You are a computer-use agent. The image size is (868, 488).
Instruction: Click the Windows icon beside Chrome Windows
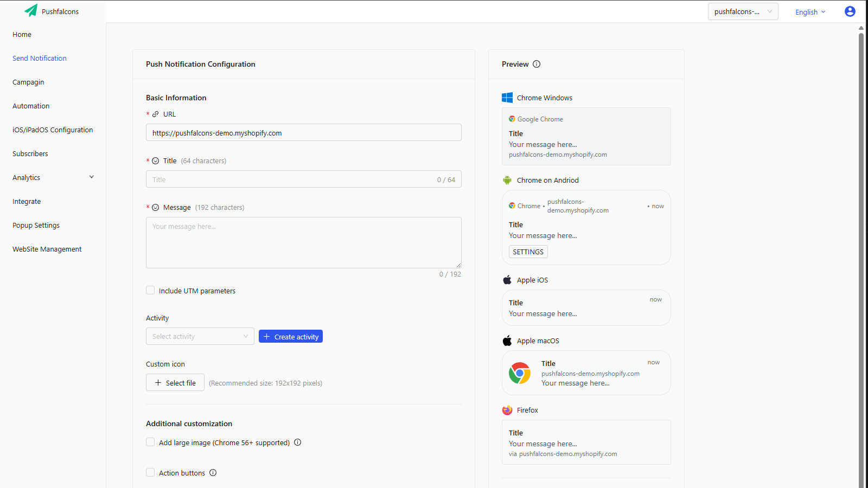coord(507,98)
